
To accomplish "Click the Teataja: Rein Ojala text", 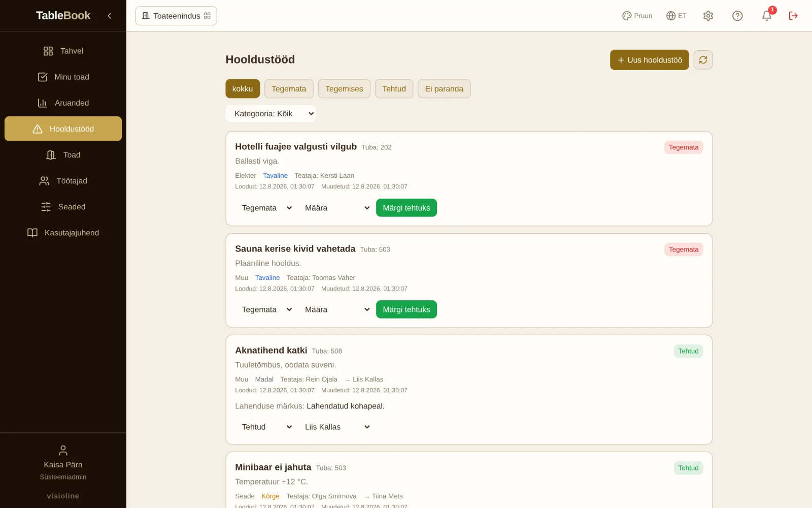I will click(x=309, y=379).
